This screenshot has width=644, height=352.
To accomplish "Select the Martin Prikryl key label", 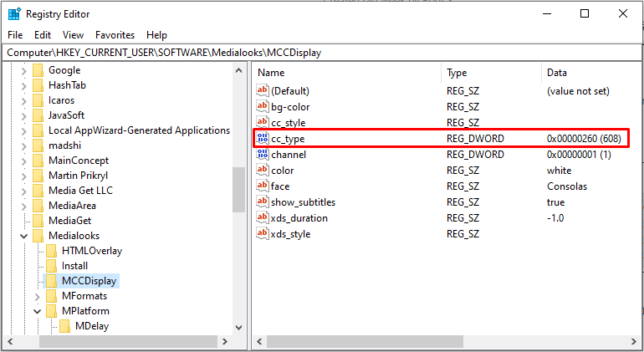I will [x=78, y=176].
